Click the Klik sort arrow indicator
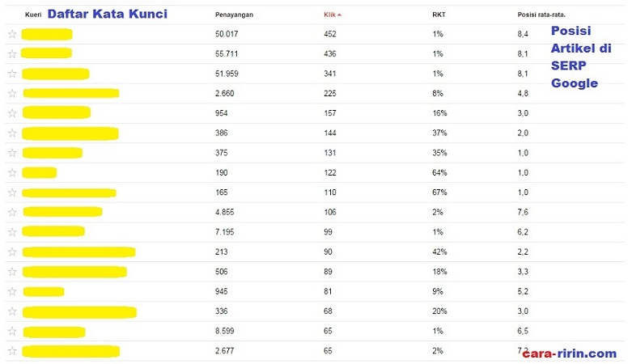This screenshot has width=632, height=364. [x=339, y=15]
